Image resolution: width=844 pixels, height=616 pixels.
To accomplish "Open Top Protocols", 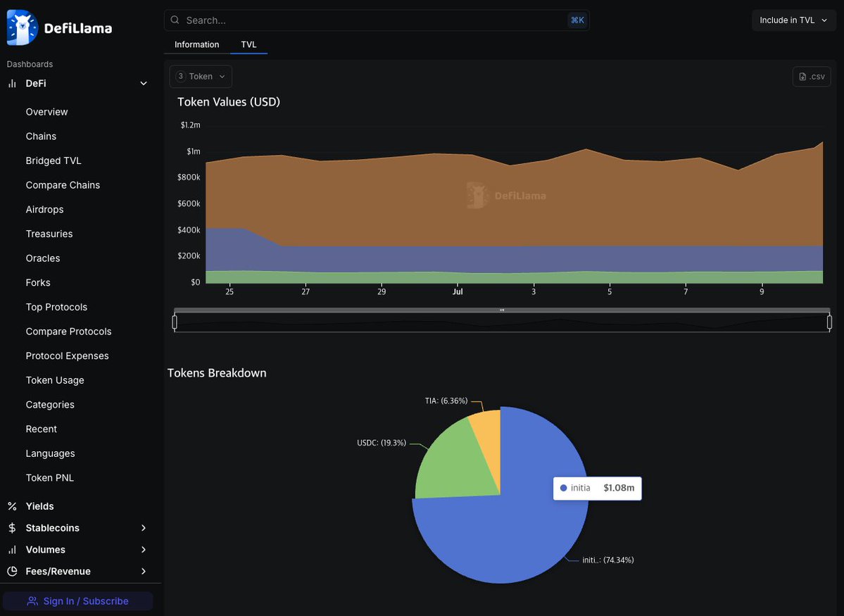I will tap(56, 307).
